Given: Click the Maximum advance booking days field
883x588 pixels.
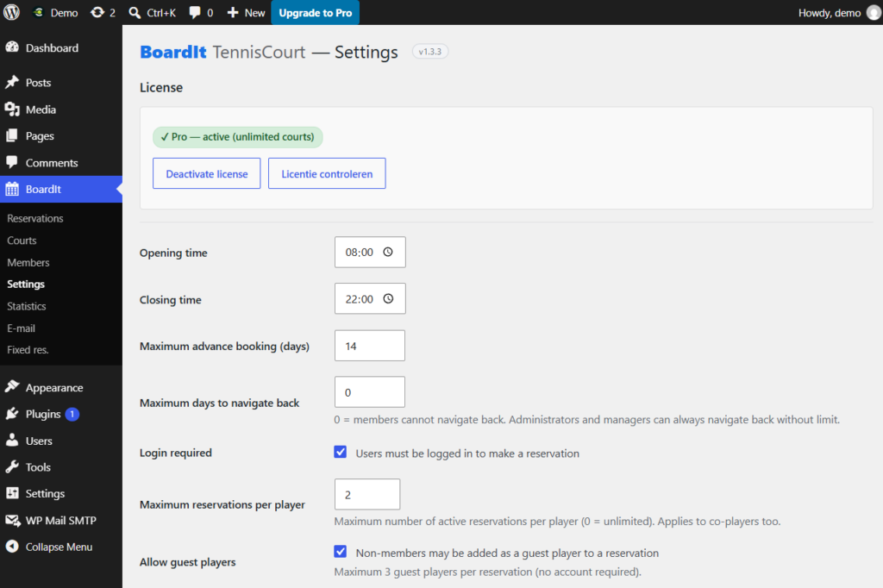Looking at the screenshot, I should pos(369,346).
